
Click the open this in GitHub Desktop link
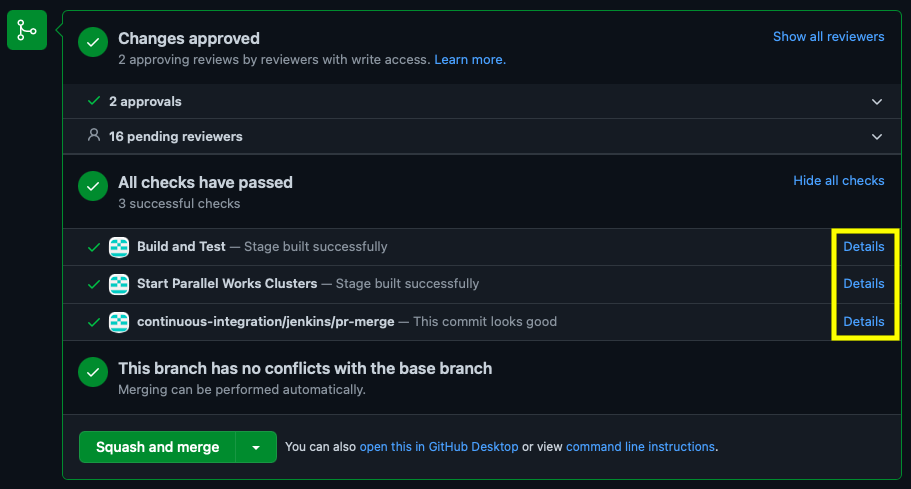click(439, 447)
